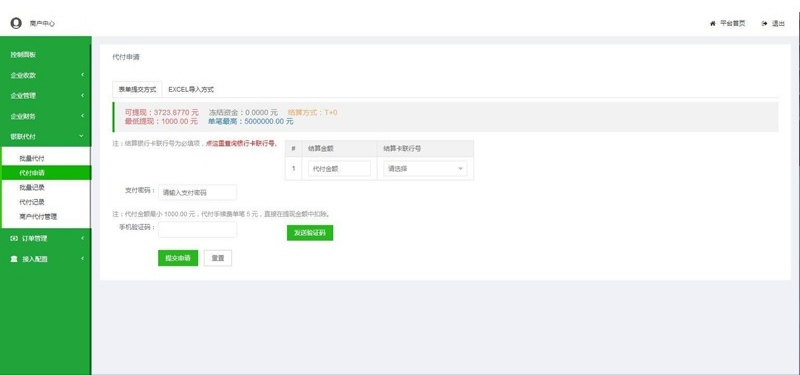Expand the 接入配置 sidebar menu
800x375 pixels.
(45, 259)
